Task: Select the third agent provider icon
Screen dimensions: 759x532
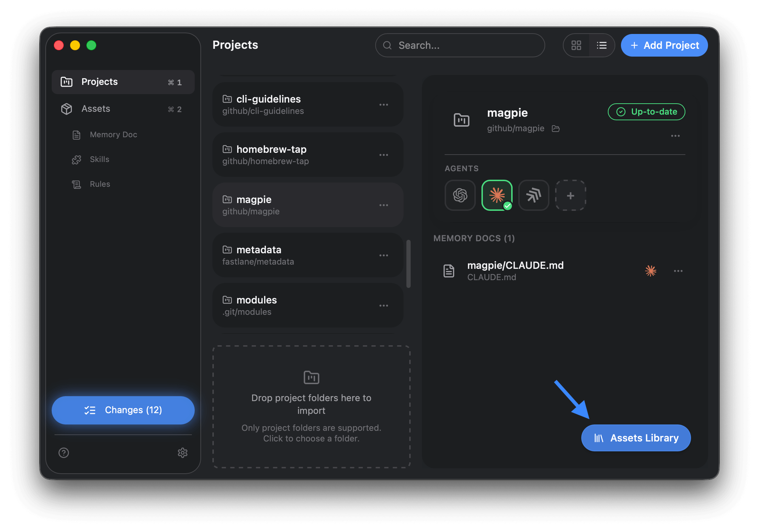Action: point(533,196)
